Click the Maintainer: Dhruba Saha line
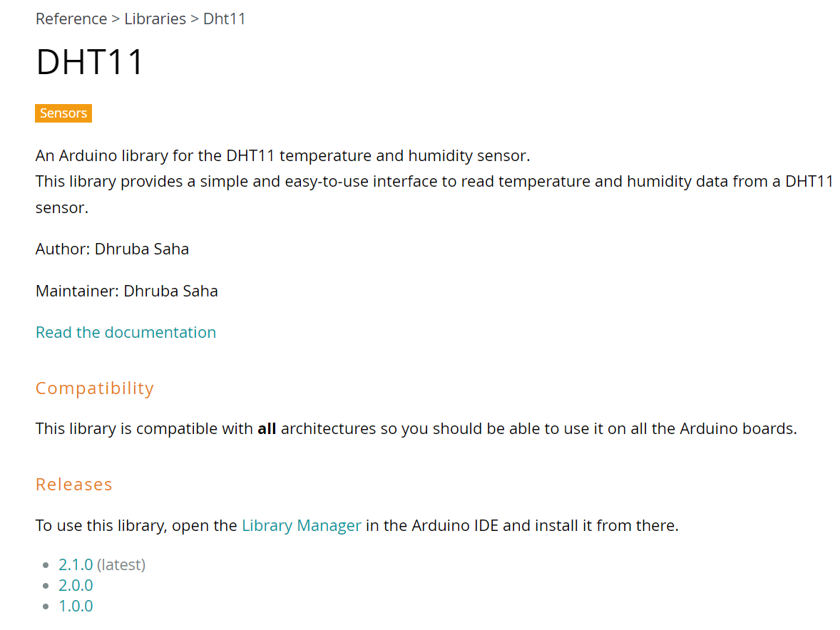 tap(126, 291)
